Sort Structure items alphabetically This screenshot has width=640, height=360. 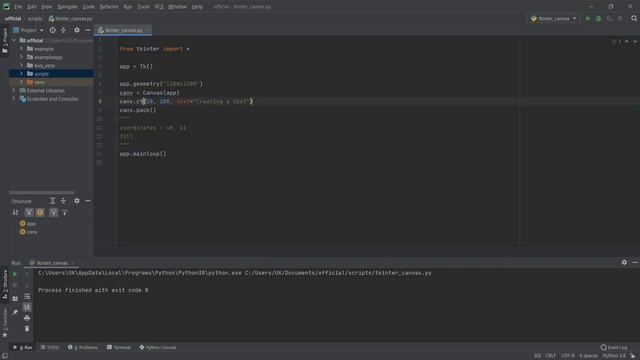(x=16, y=212)
